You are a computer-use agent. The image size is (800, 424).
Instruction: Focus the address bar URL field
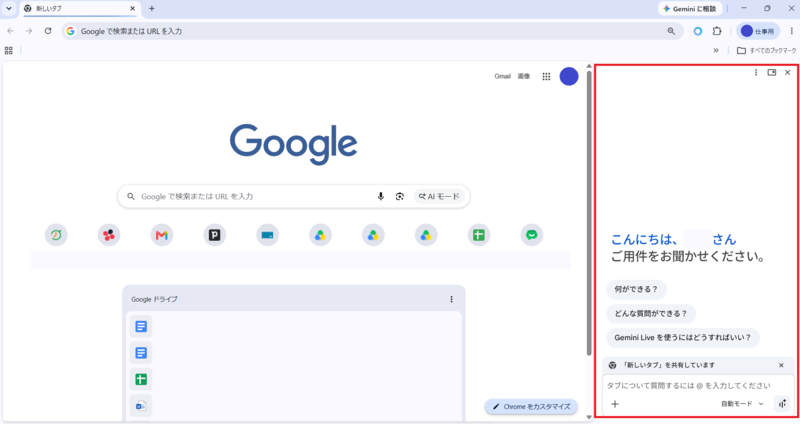371,31
